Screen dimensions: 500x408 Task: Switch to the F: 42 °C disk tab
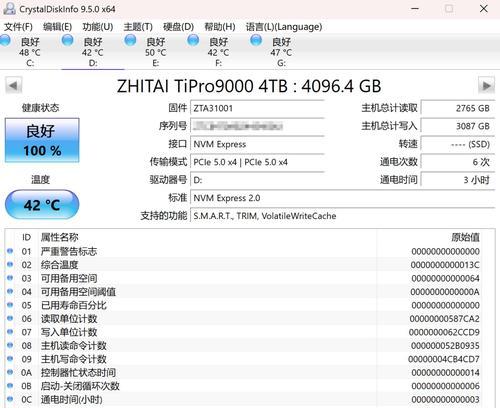(218, 52)
